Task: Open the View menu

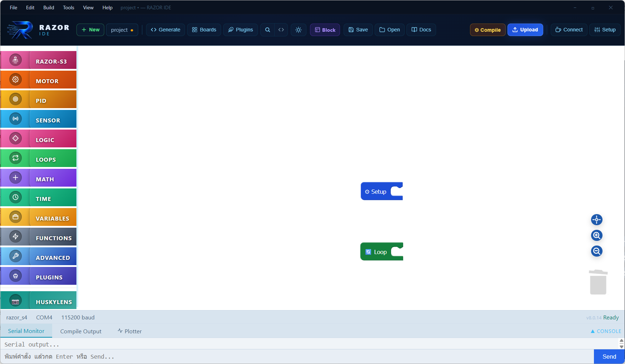Action: (x=88, y=7)
